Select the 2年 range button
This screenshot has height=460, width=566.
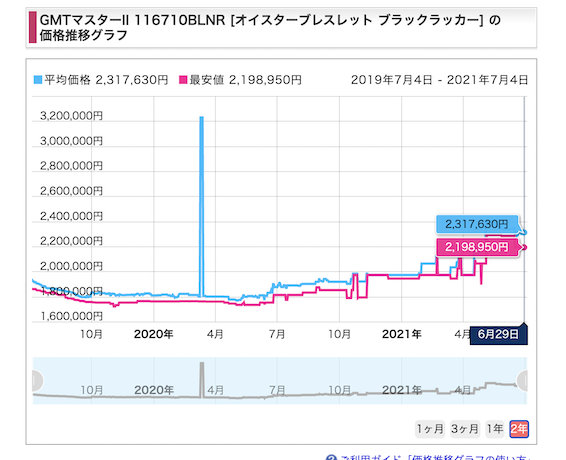point(519,429)
